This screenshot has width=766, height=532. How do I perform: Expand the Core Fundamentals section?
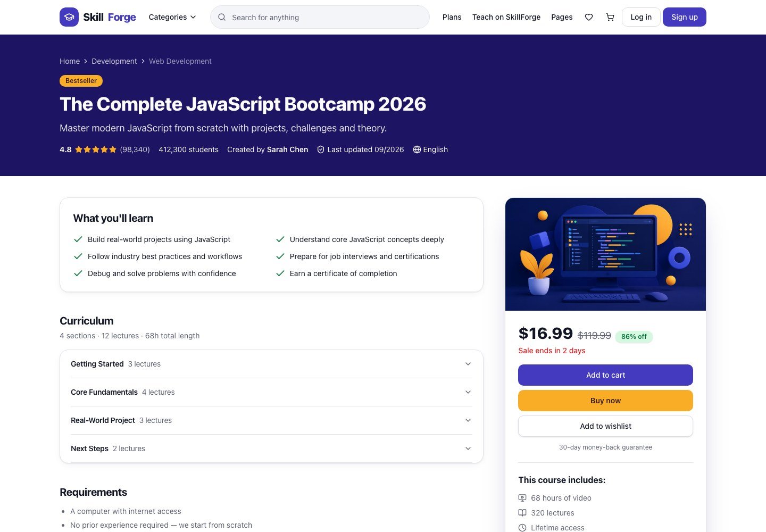[271, 392]
